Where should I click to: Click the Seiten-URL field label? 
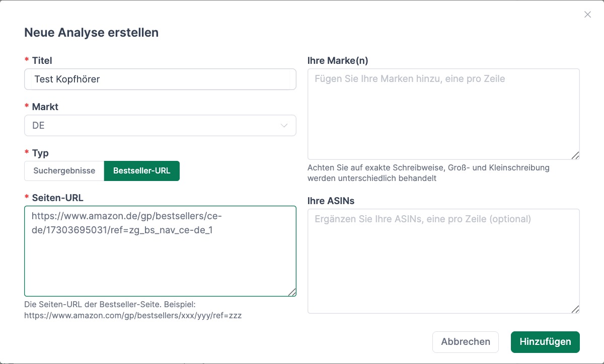pos(57,198)
